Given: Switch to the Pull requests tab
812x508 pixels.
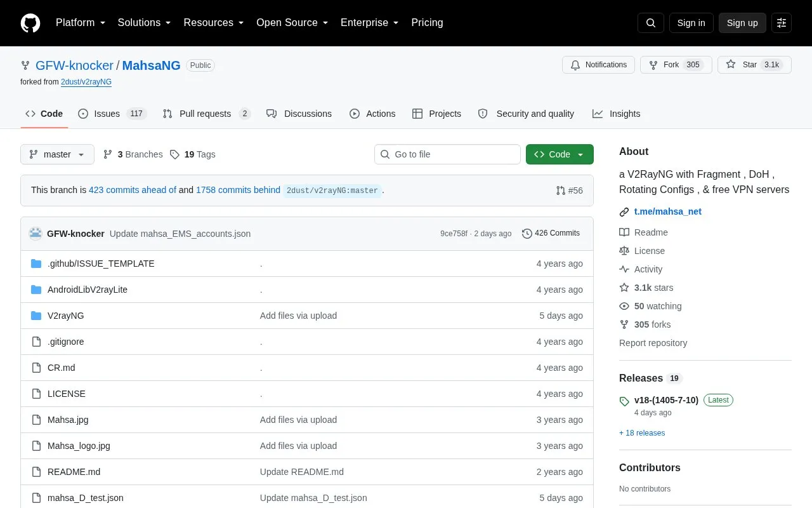Looking at the screenshot, I should 207,114.
